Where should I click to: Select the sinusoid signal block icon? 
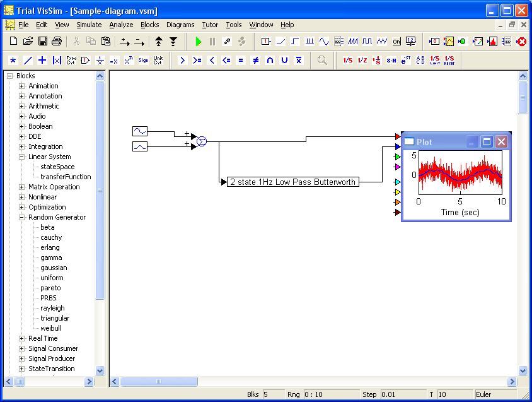tap(323, 42)
